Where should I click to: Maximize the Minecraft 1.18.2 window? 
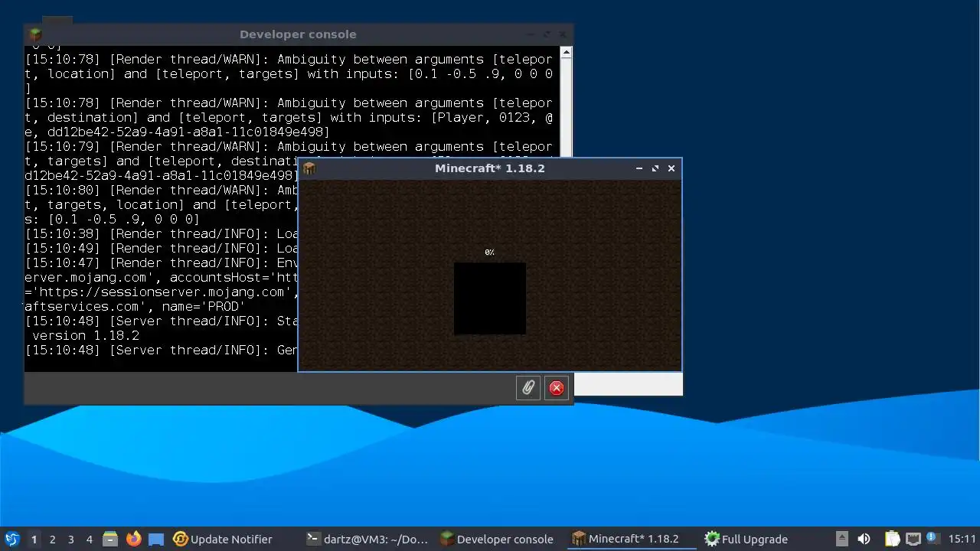click(x=655, y=168)
